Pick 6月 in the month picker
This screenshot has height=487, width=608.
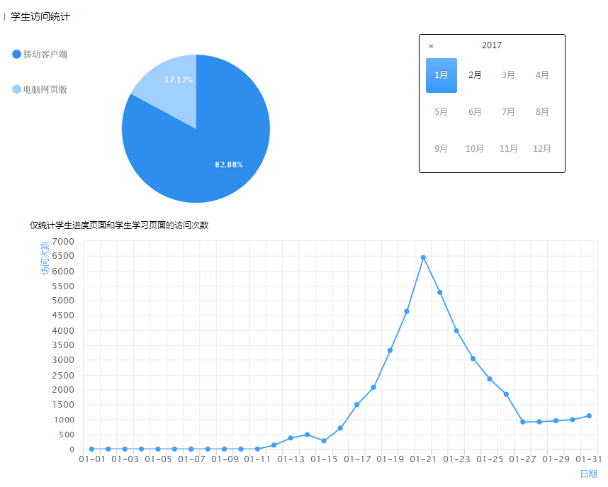click(x=475, y=112)
